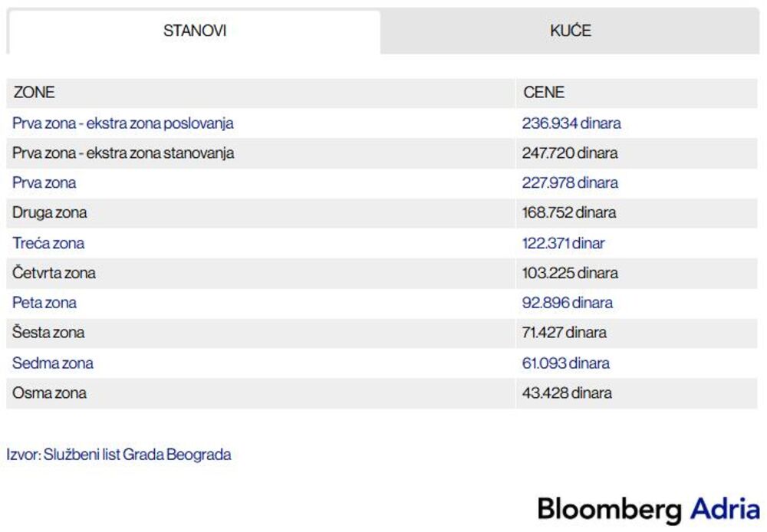Click the Bloomberg Adria logo
The image size is (767, 532).
[648, 509]
